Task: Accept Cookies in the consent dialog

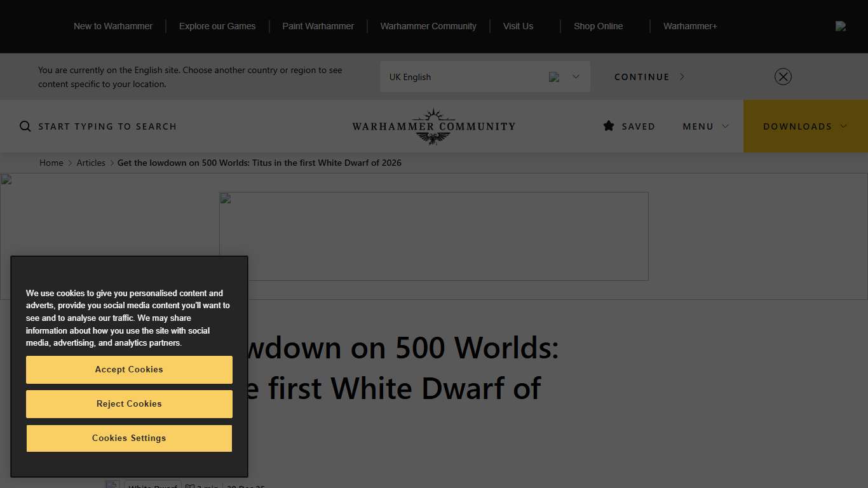Action: (129, 369)
